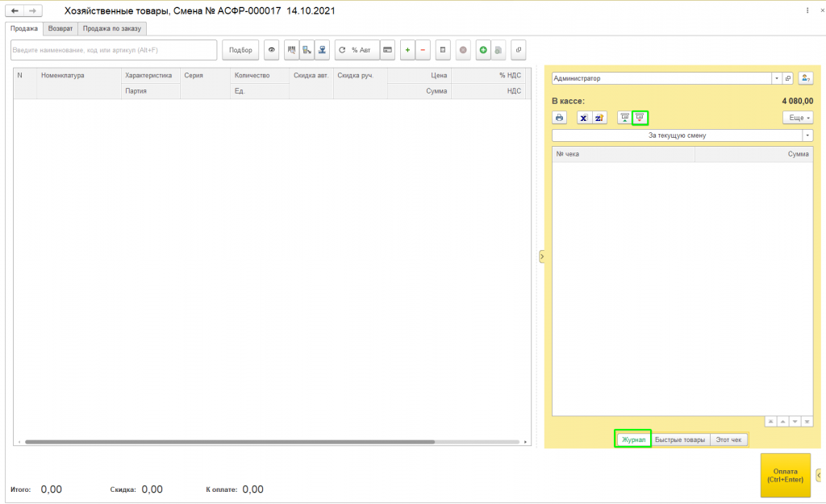Viewport: 826px width, 504px height.
Task: Go back with the left arrow button
Action: pyautogui.click(x=15, y=10)
